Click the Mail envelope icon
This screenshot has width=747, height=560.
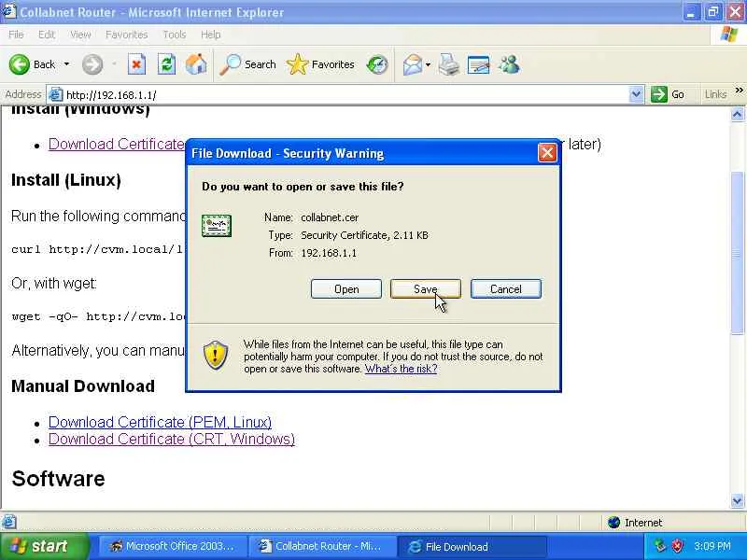[x=412, y=64]
